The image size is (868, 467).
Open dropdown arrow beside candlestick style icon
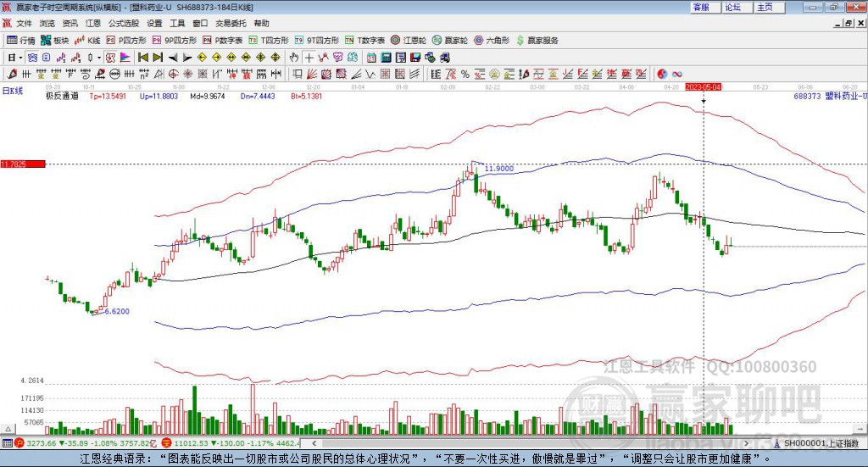pos(99,58)
